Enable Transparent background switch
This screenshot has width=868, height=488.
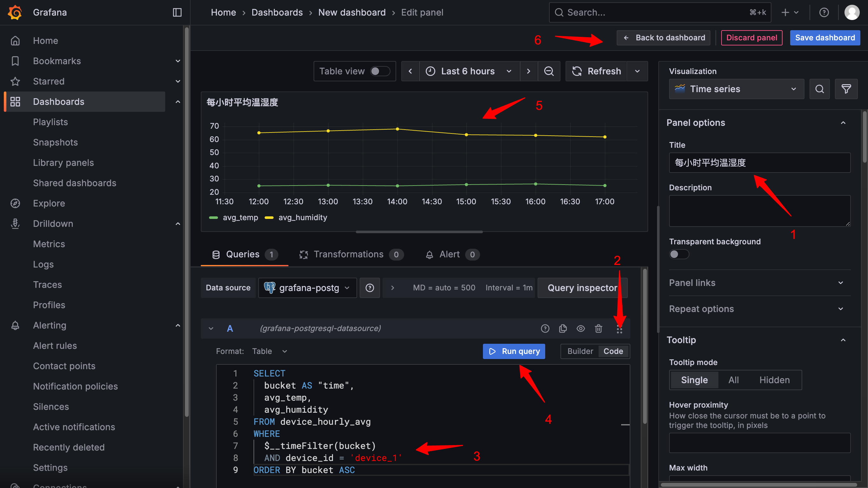[679, 254]
